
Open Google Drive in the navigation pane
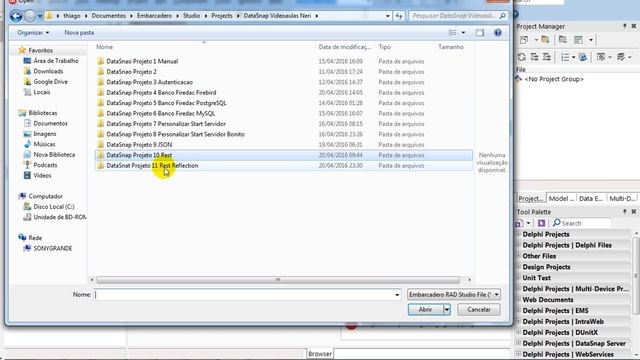[50, 82]
